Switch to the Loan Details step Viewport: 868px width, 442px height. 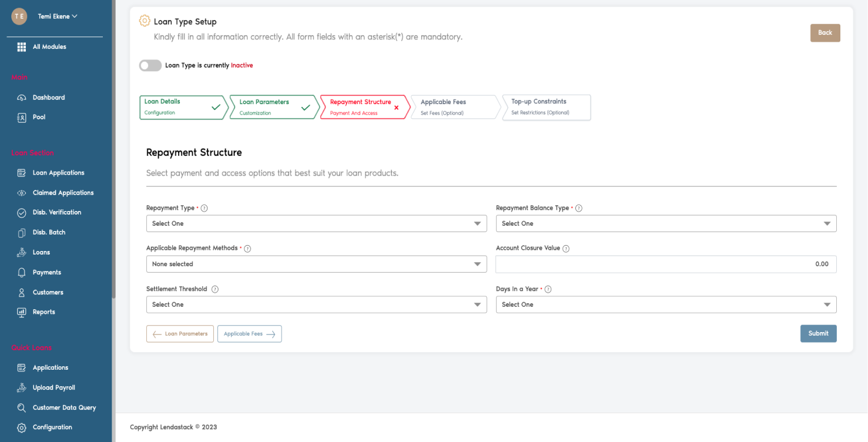pos(179,107)
